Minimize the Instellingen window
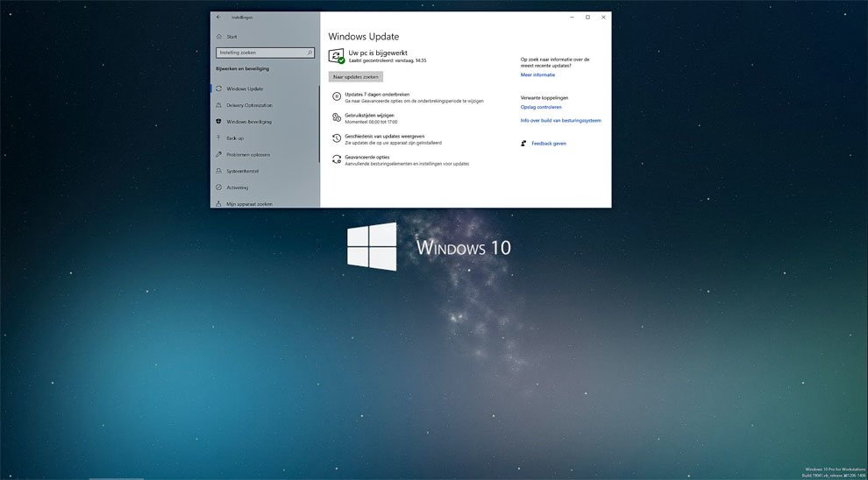Screen dimensions: 868x480 coord(572,18)
